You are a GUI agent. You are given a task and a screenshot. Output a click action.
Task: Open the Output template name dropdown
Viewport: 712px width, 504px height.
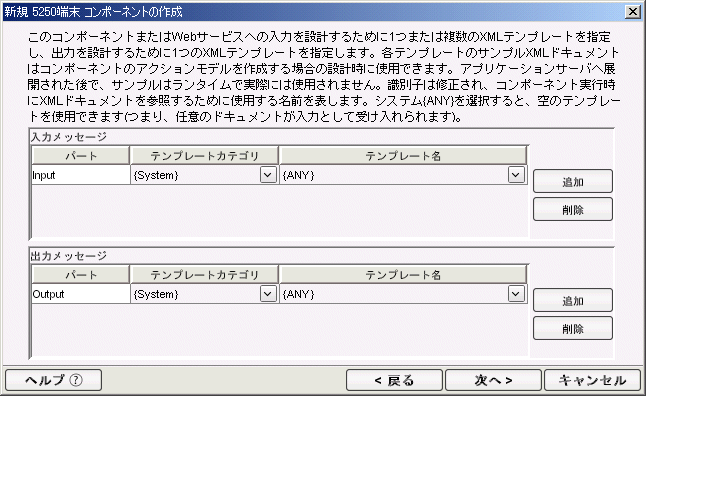516,294
